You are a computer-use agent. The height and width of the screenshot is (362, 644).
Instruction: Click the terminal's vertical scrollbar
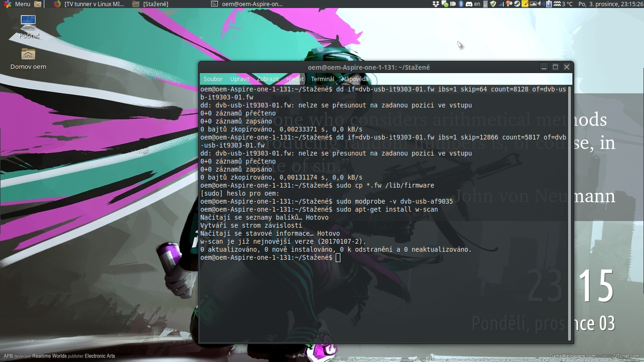point(570,212)
